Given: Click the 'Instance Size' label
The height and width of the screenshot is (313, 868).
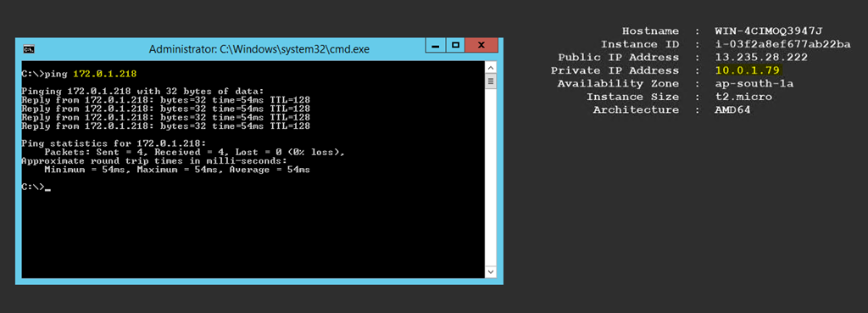Looking at the screenshot, I should pyautogui.click(x=632, y=97).
